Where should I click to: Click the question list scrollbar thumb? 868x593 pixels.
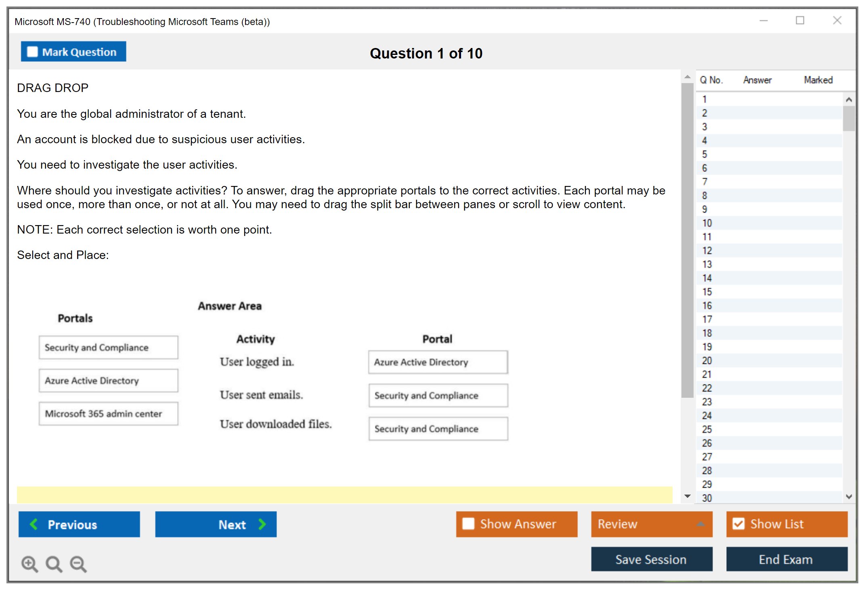pos(849,119)
